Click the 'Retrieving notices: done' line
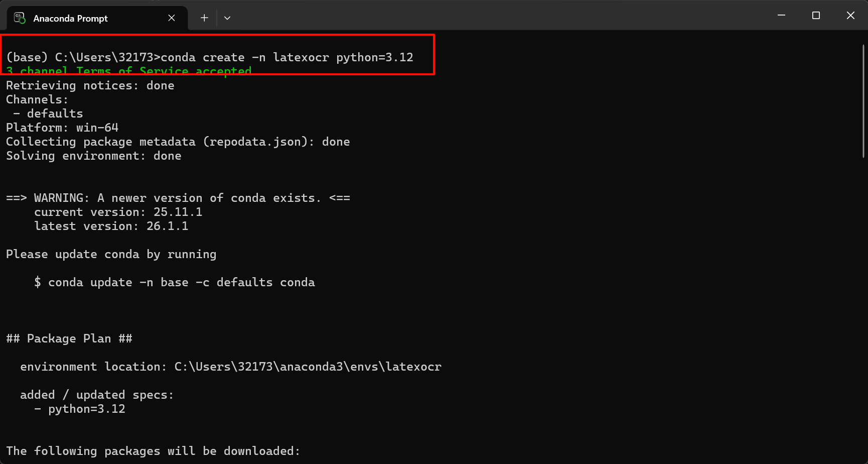 point(90,86)
